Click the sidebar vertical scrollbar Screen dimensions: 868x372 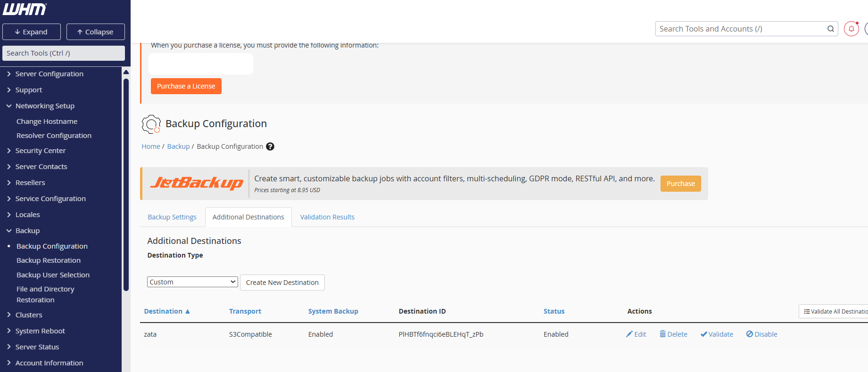click(126, 184)
